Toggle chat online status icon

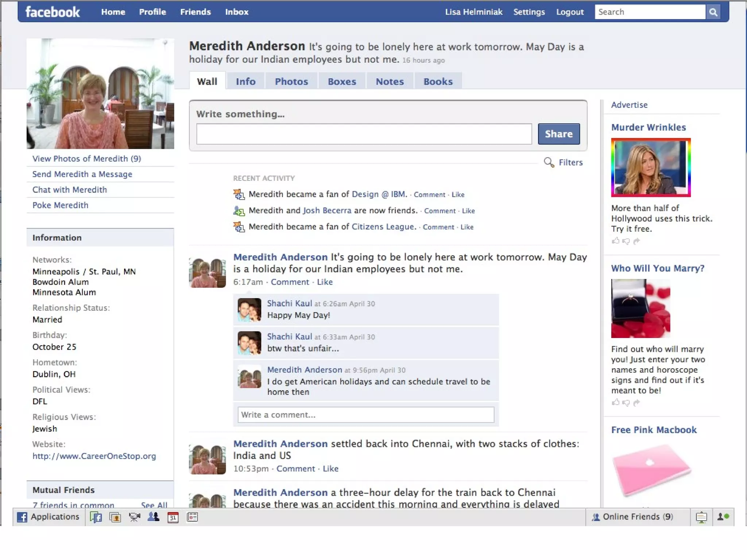(723, 517)
